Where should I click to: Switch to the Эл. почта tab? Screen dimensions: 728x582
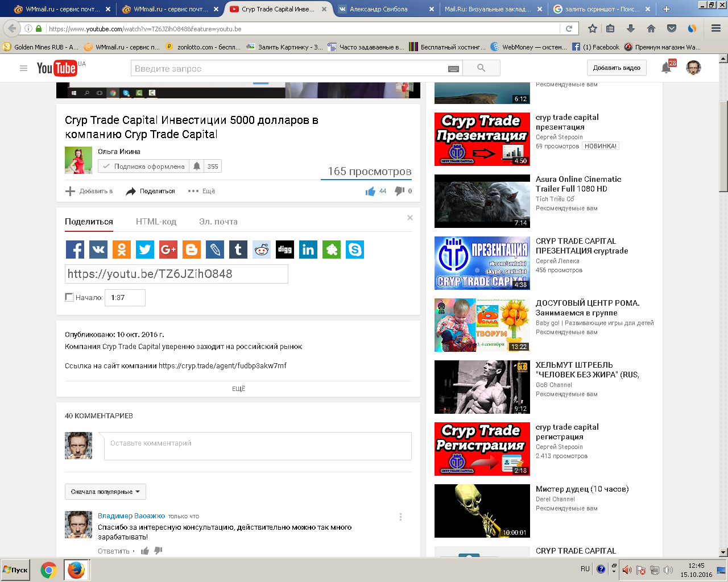[x=218, y=222]
